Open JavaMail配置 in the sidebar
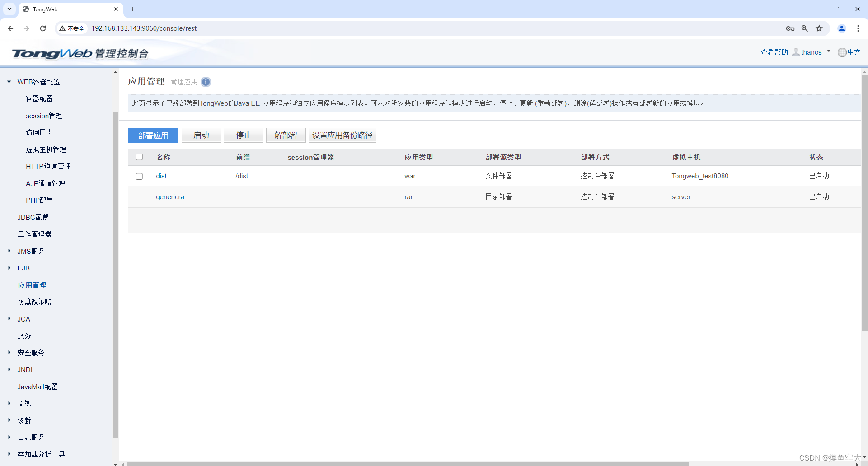Image resolution: width=868 pixels, height=466 pixels. tap(38, 387)
